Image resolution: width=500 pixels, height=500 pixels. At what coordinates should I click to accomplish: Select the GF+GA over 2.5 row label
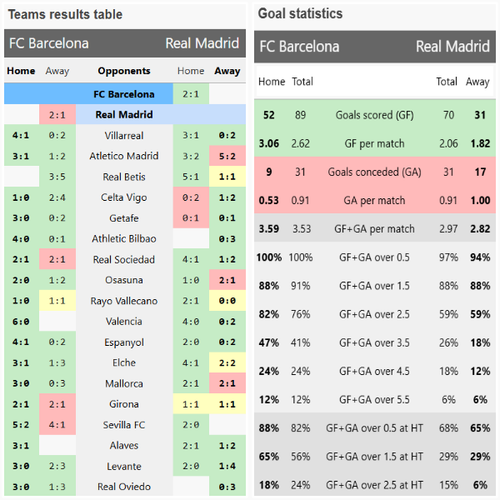click(x=375, y=314)
